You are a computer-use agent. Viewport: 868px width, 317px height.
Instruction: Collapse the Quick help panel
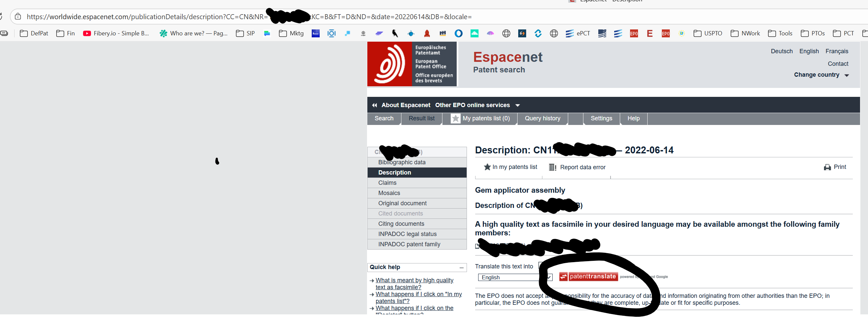coord(461,267)
